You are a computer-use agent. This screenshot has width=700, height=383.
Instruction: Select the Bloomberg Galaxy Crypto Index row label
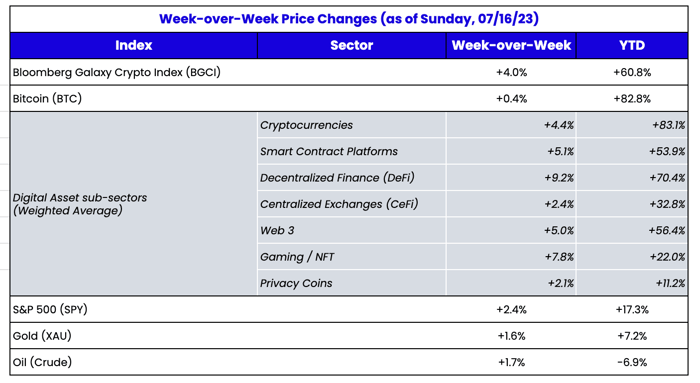point(117,72)
